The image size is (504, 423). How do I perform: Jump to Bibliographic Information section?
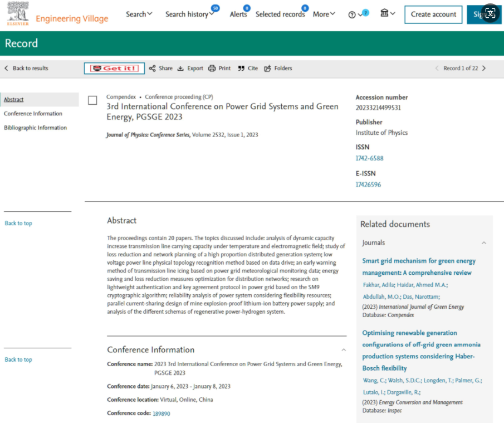pos(35,128)
